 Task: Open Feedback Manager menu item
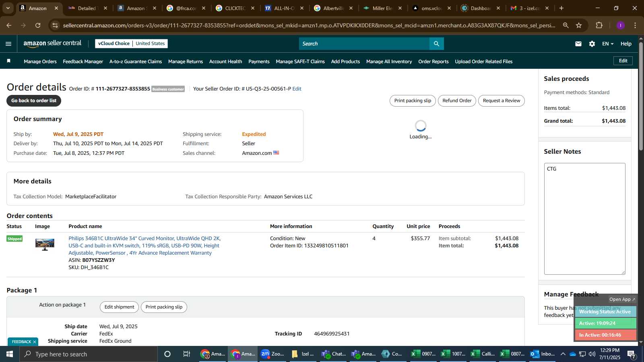coord(83,62)
